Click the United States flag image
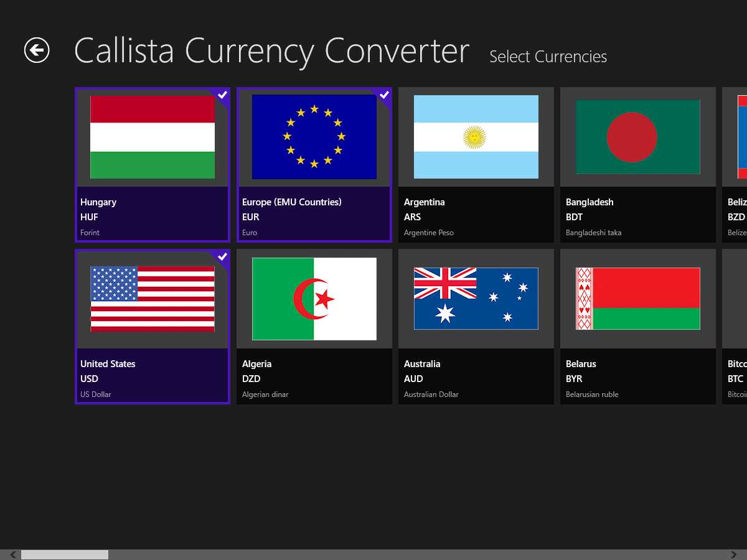747x560 pixels. pyautogui.click(x=153, y=299)
